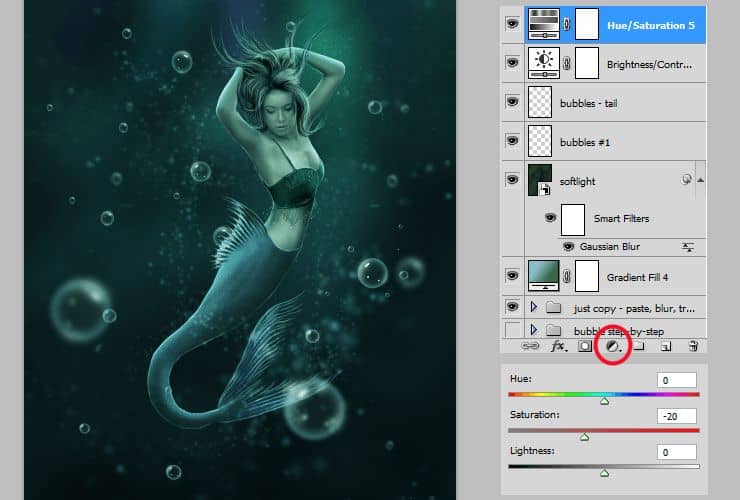Expand the bubble step-by-step group
The height and width of the screenshot is (500, 740).
tap(533, 330)
